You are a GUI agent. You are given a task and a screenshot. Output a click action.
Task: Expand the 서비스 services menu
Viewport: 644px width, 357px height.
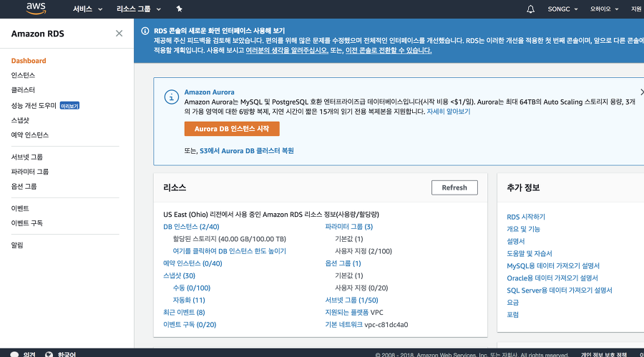(x=87, y=9)
